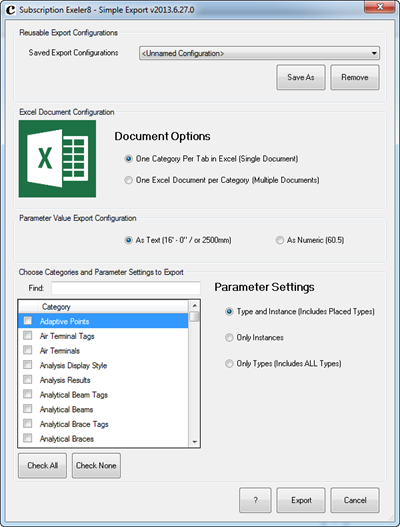Open help with the ? button
The height and width of the screenshot is (527, 400).
(x=255, y=500)
